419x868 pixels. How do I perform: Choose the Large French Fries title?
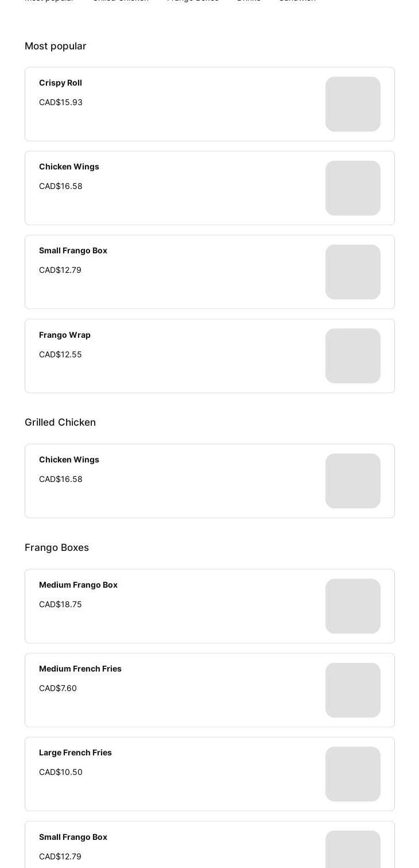(75, 753)
